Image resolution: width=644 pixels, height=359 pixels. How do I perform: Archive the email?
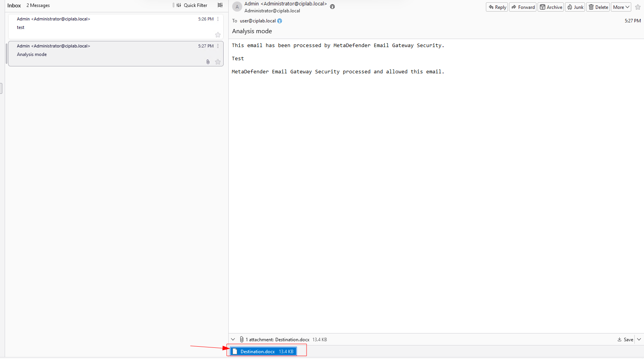point(551,7)
